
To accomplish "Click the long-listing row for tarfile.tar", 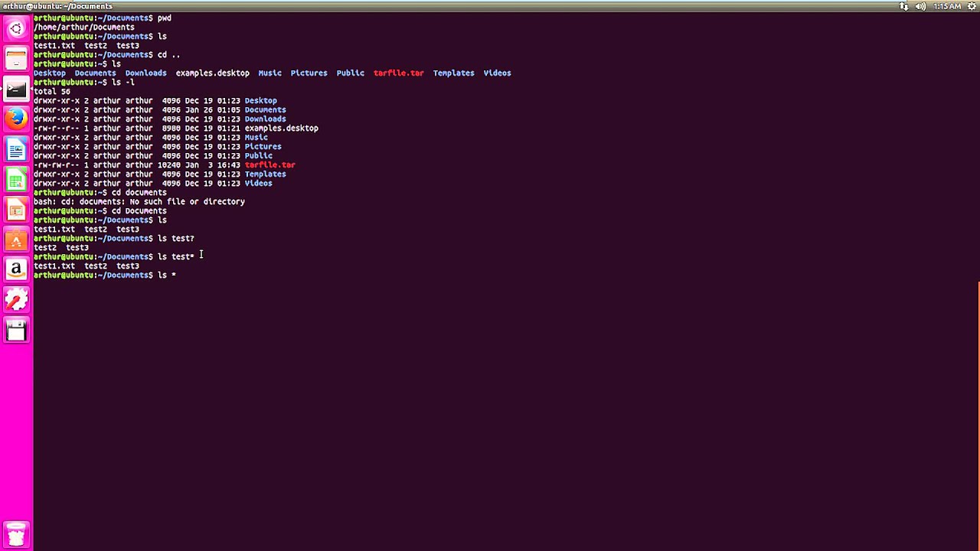I will (165, 165).
